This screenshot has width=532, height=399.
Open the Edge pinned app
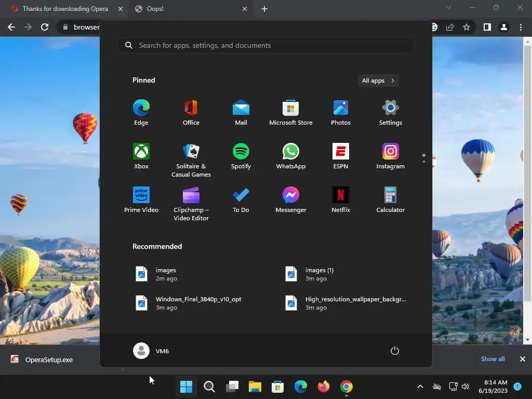pyautogui.click(x=141, y=113)
